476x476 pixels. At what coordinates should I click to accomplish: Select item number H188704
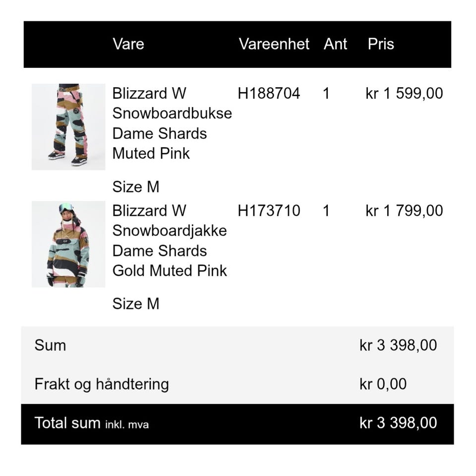pyautogui.click(x=269, y=93)
